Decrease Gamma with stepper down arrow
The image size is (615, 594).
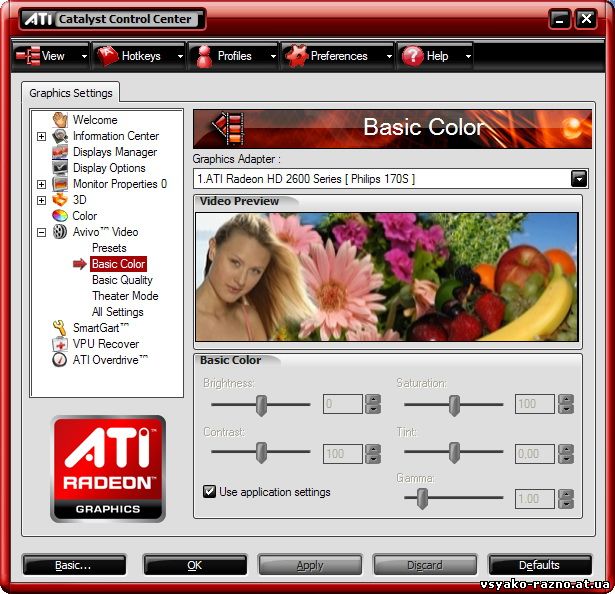tap(566, 504)
